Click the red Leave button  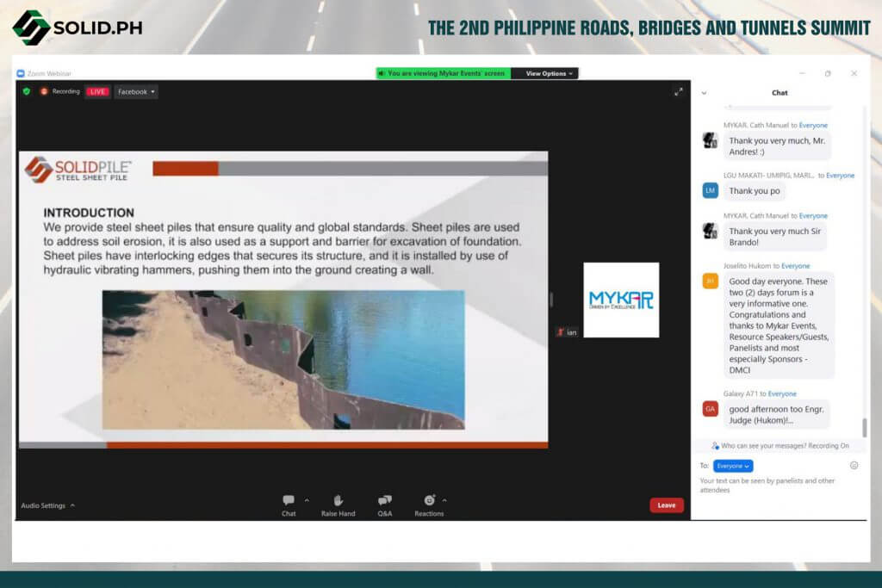click(x=666, y=505)
